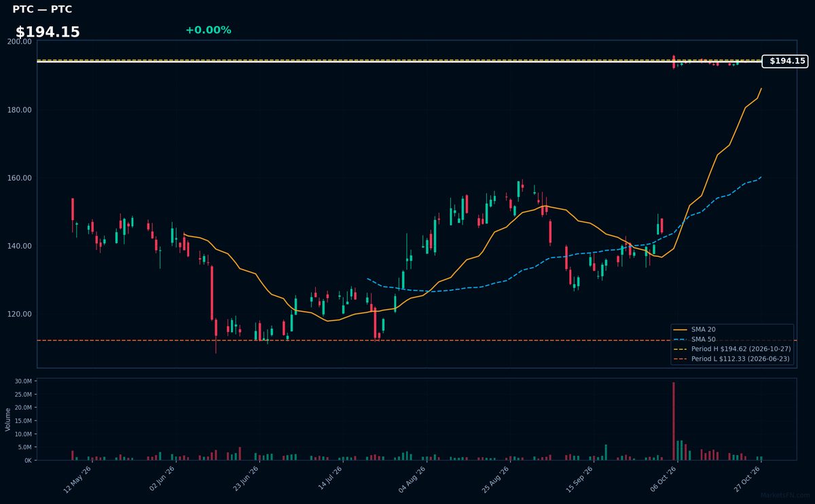Click the 23 Jun '26 date label

[244, 480]
